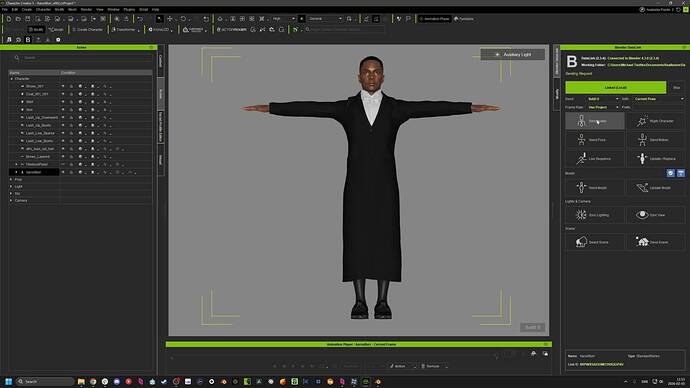Image resolution: width=690 pixels, height=388 pixels.
Task: Toggle visibility eye for Coat_001_001 row
Action: click(x=63, y=94)
